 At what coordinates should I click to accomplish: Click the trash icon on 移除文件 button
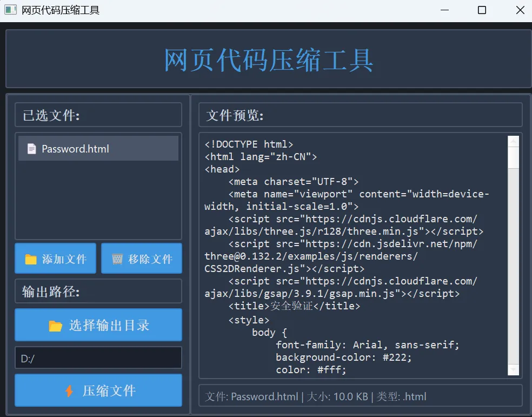click(x=117, y=259)
